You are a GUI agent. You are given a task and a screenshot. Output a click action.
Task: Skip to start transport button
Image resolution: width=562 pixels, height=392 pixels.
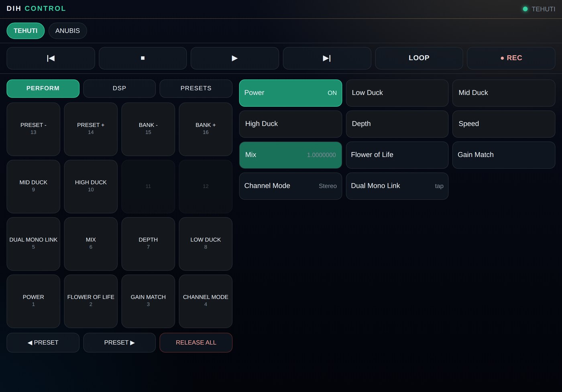coord(51,58)
